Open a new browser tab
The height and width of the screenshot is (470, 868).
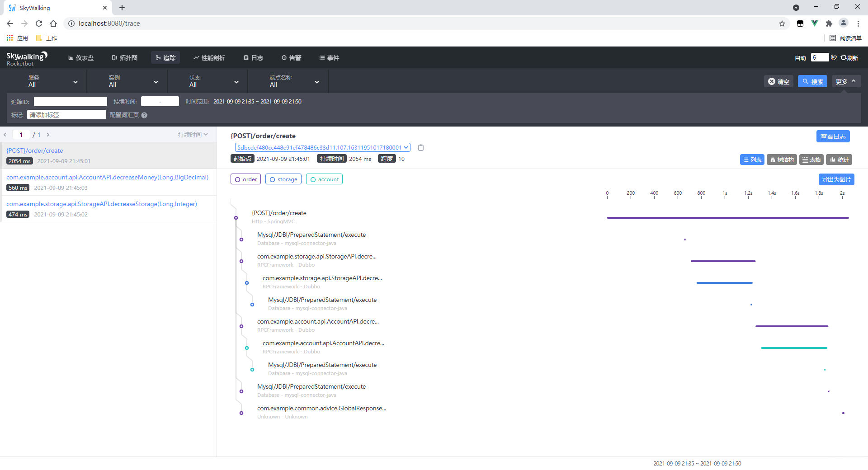click(x=122, y=8)
